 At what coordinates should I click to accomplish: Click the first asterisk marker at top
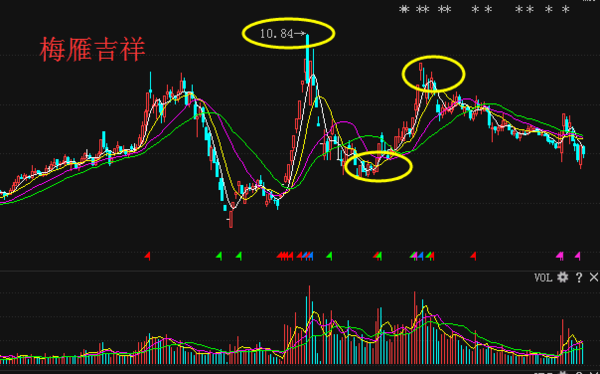click(x=404, y=9)
